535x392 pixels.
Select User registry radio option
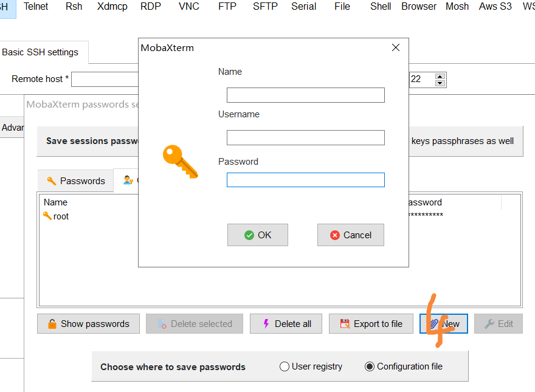point(285,366)
